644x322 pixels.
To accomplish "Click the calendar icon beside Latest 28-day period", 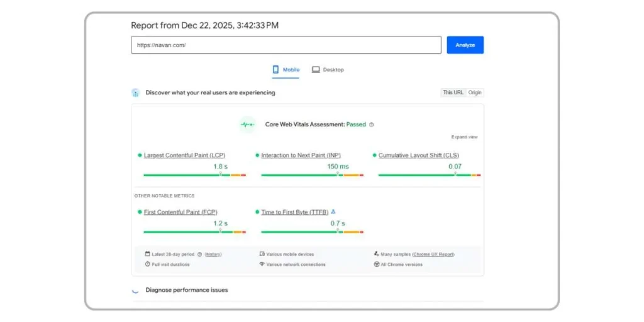I will (147, 254).
